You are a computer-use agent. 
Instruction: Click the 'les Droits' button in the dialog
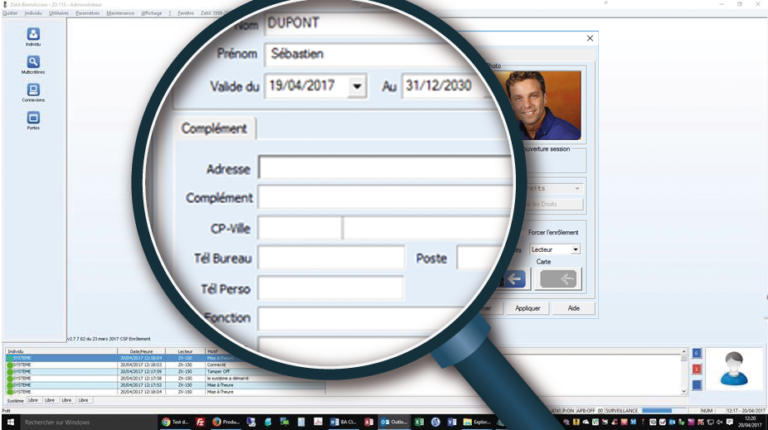click(552, 204)
